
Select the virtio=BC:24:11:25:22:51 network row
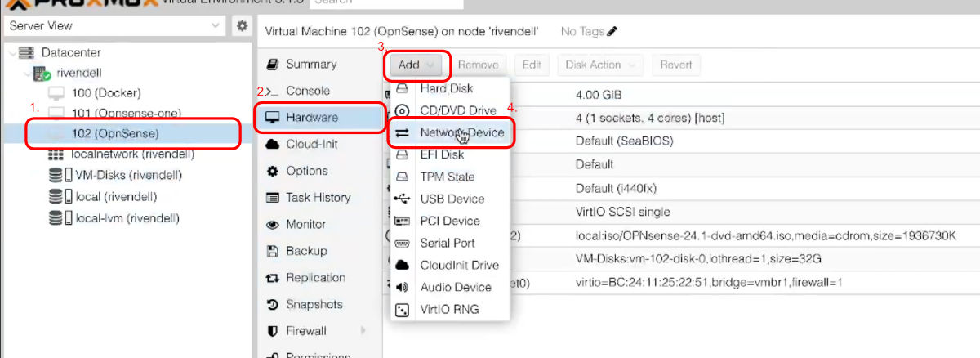pos(681,283)
